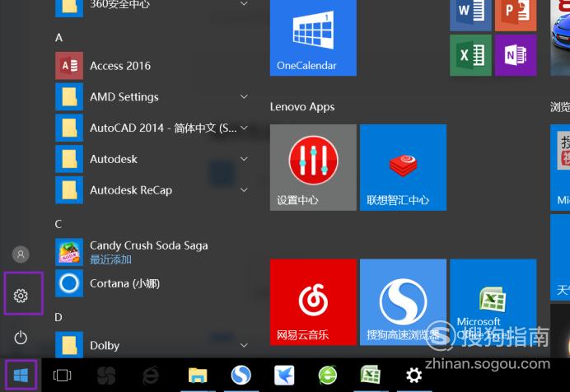The height and width of the screenshot is (392, 570).
Task: Click the letter C section header
Action: coord(58,224)
